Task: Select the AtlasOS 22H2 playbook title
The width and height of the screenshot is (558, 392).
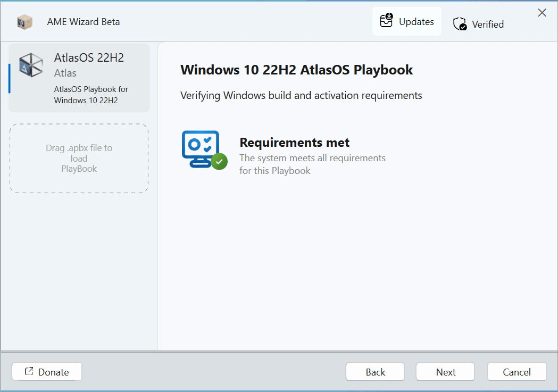Action: click(89, 57)
